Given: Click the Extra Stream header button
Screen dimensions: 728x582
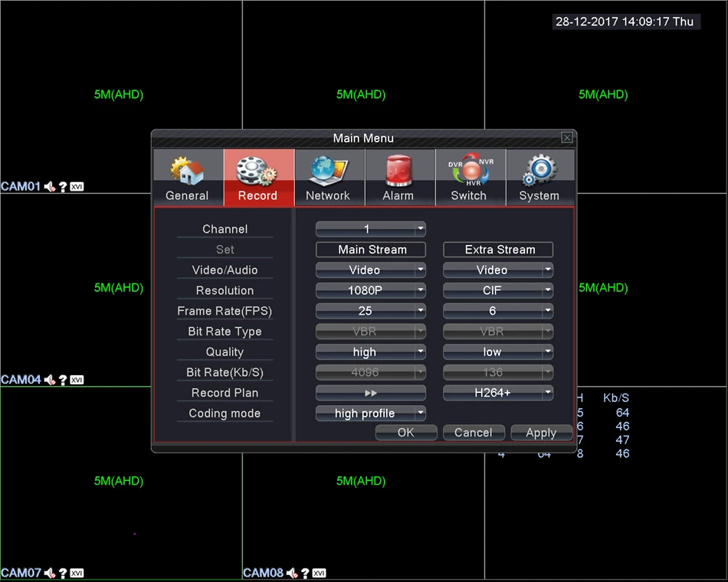Looking at the screenshot, I should pyautogui.click(x=498, y=249).
